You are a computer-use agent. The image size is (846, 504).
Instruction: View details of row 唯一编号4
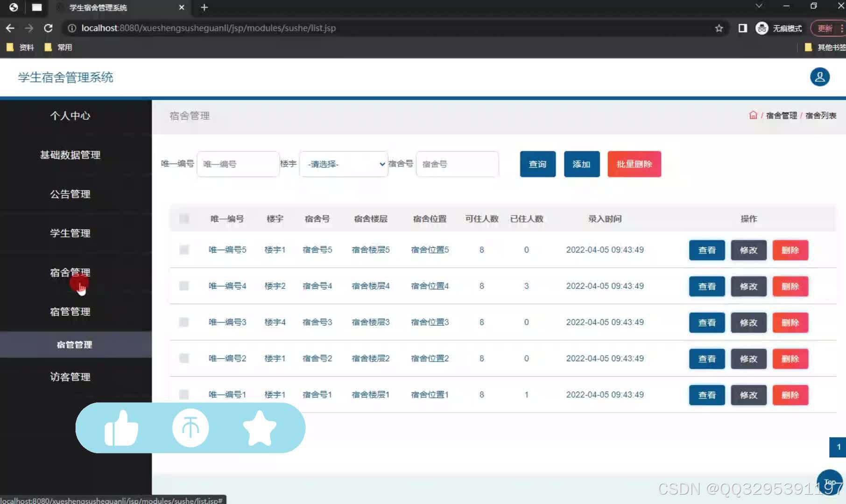[707, 286]
